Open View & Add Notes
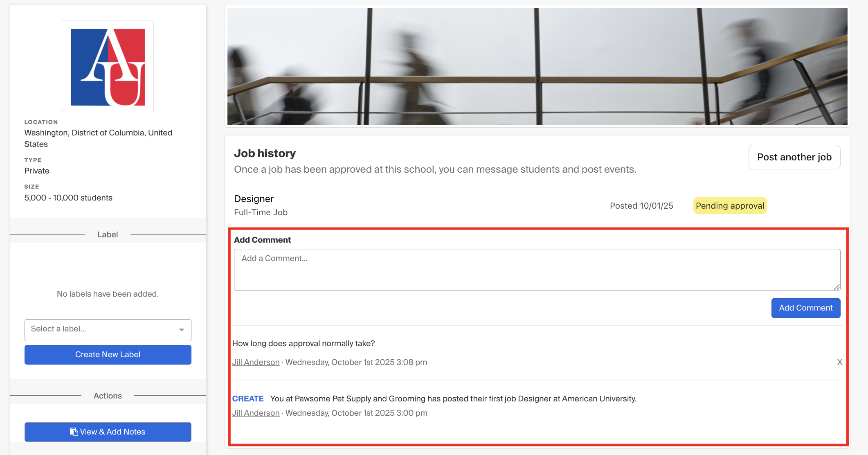868x455 pixels. pyautogui.click(x=108, y=432)
